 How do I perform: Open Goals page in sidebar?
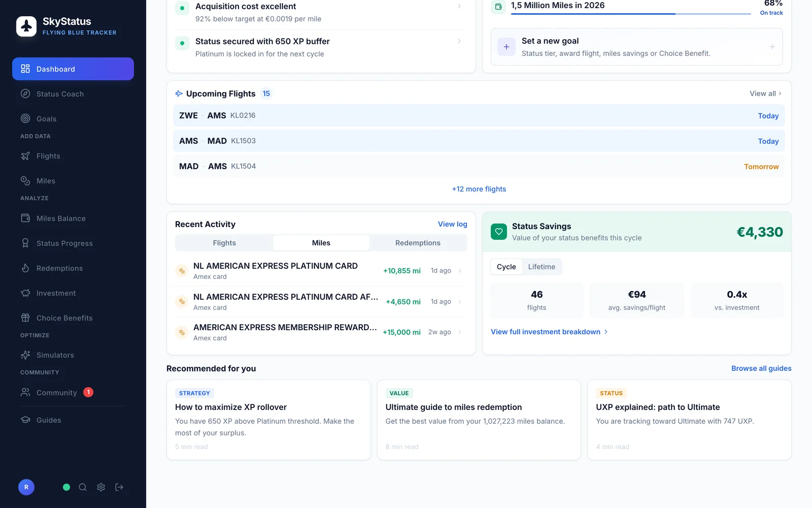click(73, 119)
